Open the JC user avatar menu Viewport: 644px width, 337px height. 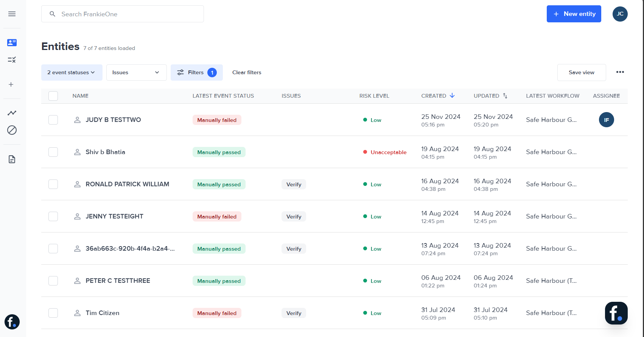click(x=620, y=14)
